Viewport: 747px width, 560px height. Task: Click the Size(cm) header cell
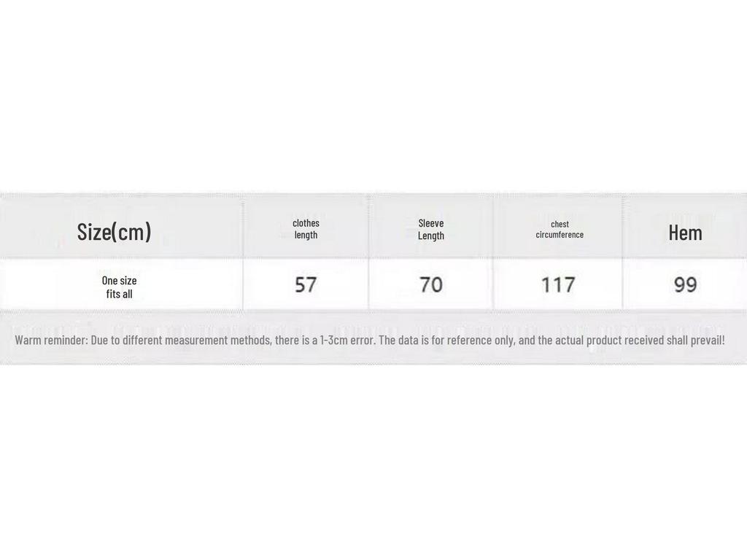click(x=114, y=232)
